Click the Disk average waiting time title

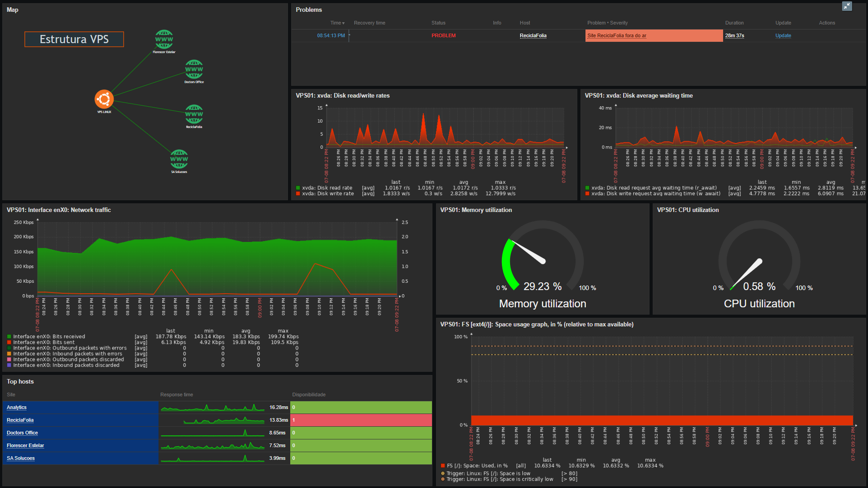tap(639, 96)
